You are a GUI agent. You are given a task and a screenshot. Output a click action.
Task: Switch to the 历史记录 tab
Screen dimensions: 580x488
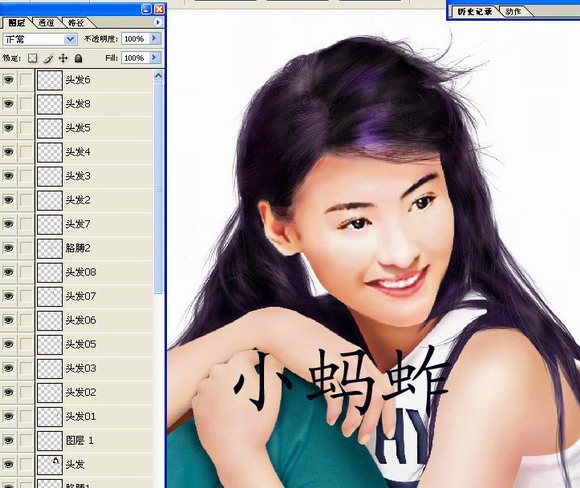(x=475, y=12)
